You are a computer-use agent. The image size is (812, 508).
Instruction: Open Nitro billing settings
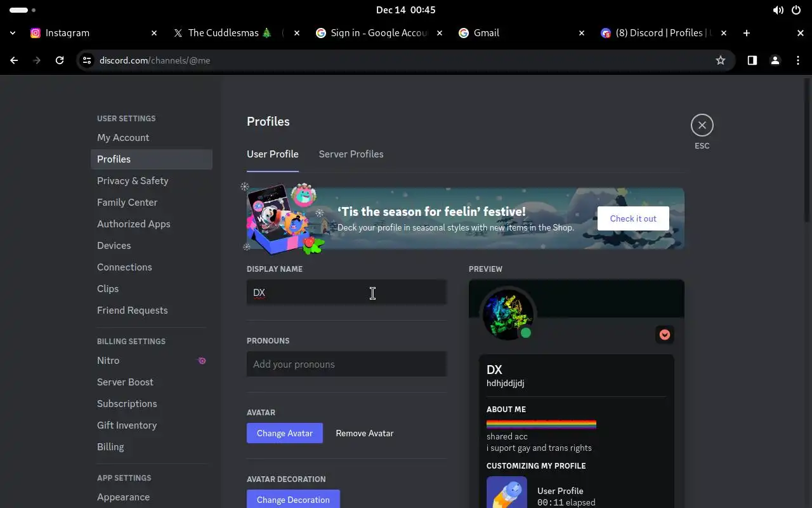pyautogui.click(x=151, y=361)
